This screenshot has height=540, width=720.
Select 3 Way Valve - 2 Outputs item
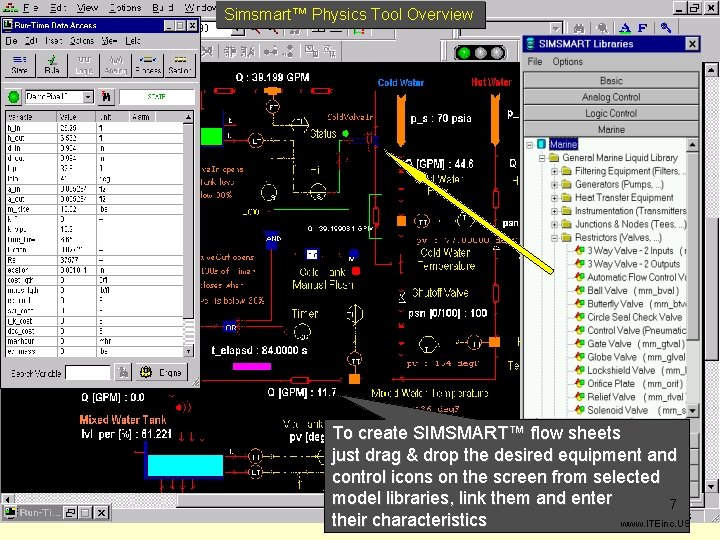[628, 264]
